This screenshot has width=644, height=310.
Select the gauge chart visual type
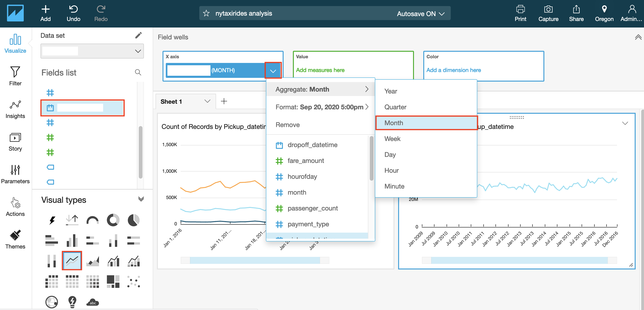click(x=92, y=220)
